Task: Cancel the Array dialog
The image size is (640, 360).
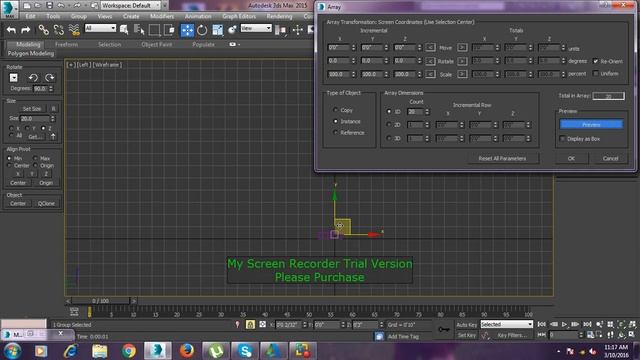Action: 610,158
